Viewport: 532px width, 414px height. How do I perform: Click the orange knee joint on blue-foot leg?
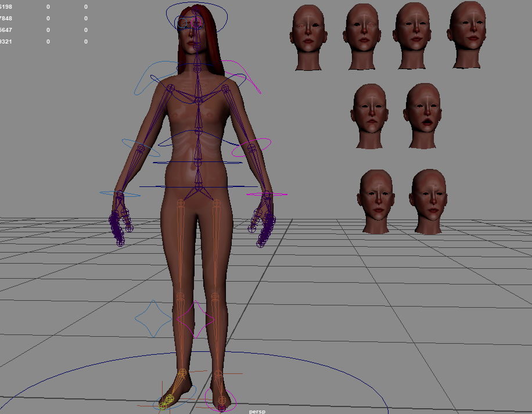(x=180, y=296)
